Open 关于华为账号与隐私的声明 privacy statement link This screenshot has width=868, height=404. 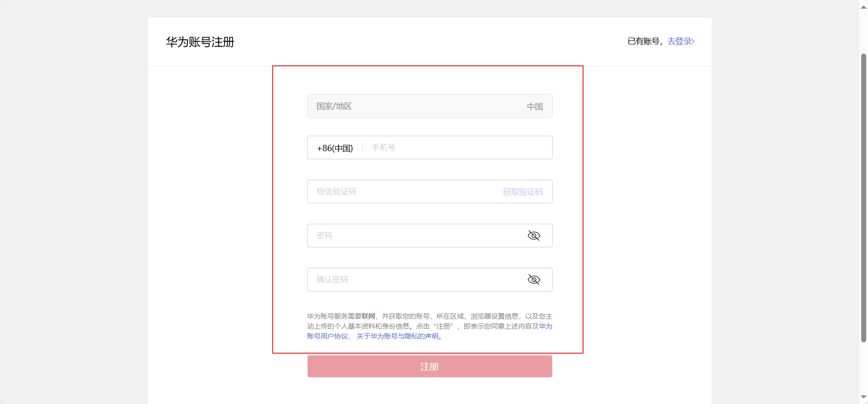click(x=398, y=336)
